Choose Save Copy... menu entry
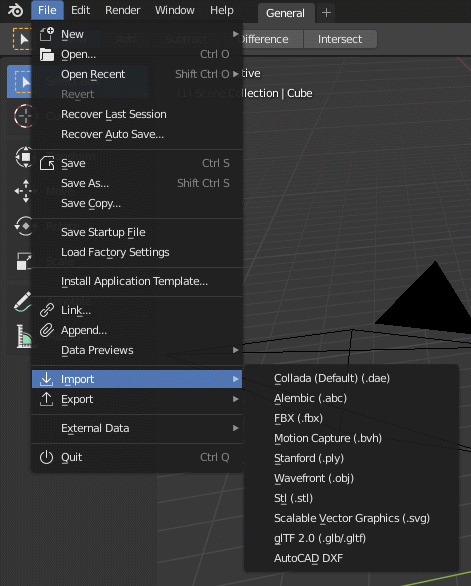This screenshot has width=471, height=586. coord(137,203)
